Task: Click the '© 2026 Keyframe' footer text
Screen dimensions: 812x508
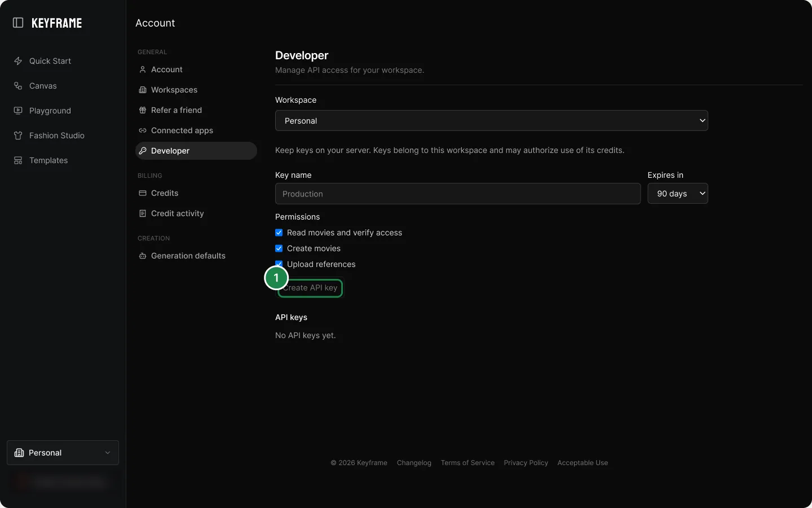Action: [359, 463]
